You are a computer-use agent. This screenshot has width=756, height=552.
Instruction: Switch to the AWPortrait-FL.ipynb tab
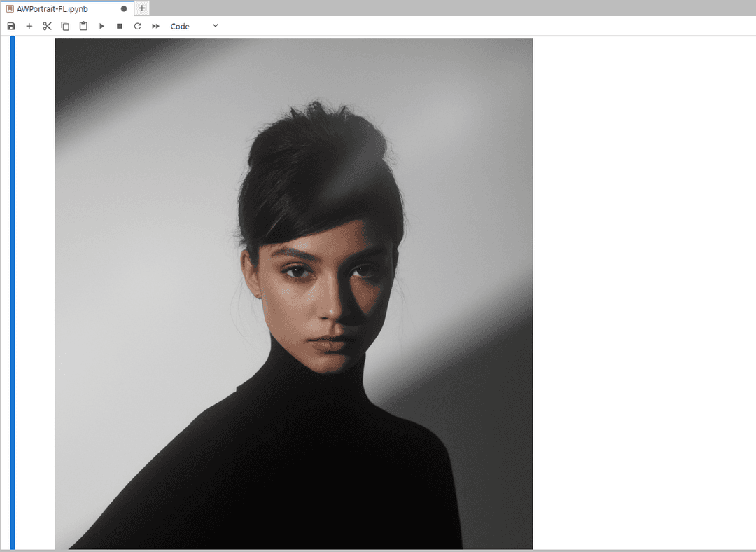[66, 8]
